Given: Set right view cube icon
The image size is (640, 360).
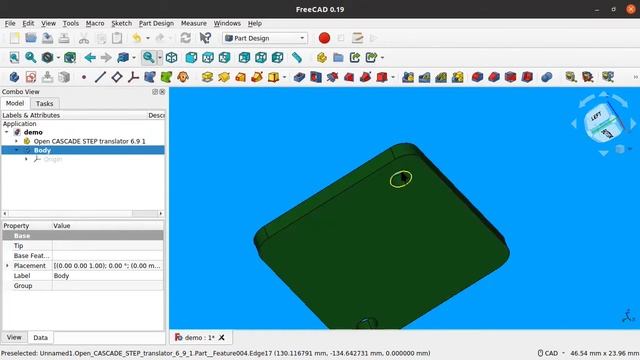Looking at the screenshot, I should coord(224,58).
